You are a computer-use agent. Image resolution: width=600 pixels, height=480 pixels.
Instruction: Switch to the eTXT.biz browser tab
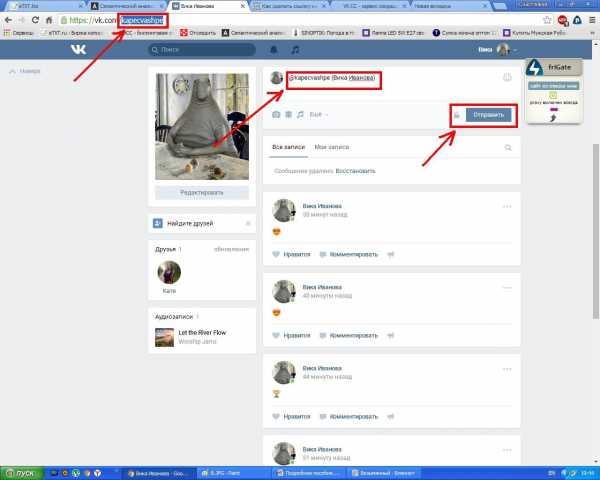pos(46,6)
